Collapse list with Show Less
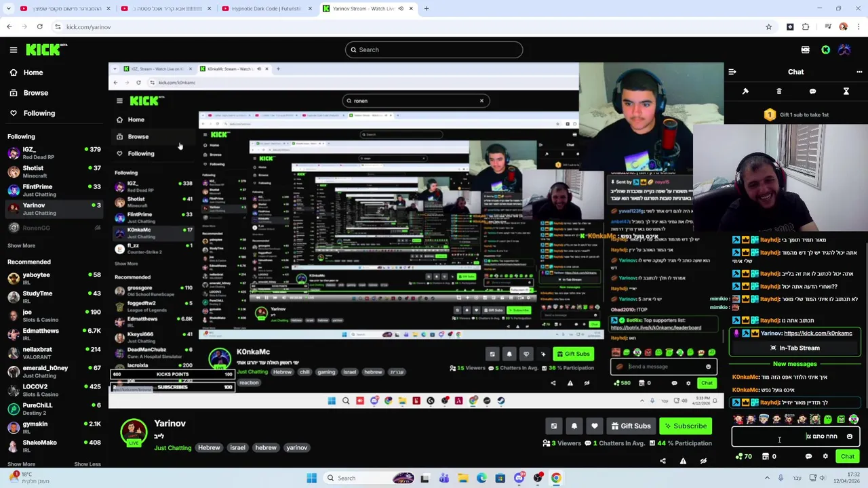Image resolution: width=868 pixels, height=488 pixels. [x=87, y=464]
